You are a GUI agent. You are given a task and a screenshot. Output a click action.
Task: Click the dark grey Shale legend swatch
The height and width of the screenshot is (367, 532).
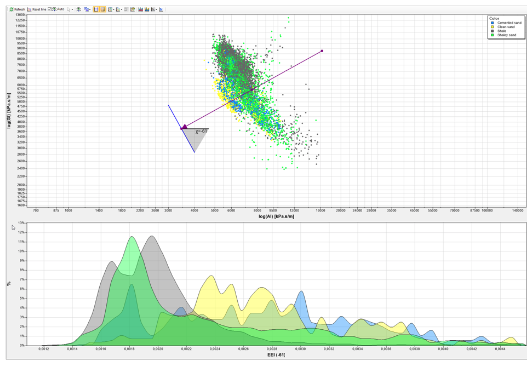pyautogui.click(x=492, y=31)
